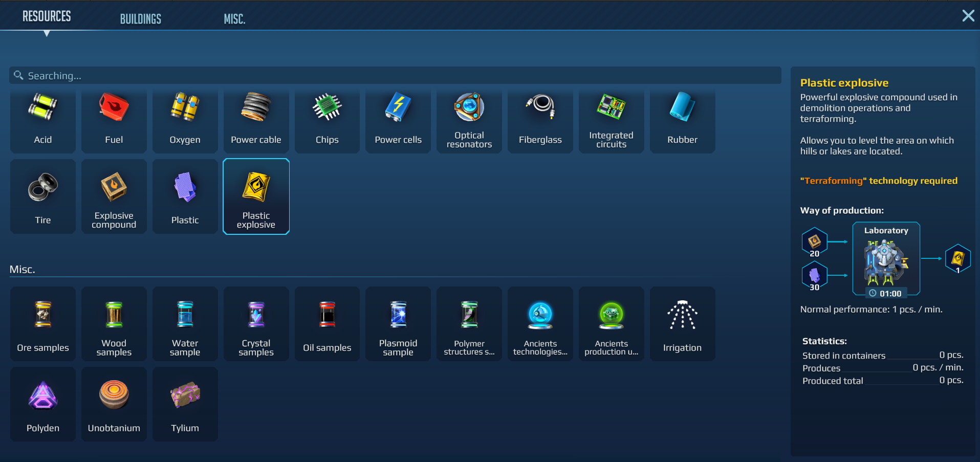
Task: Select the Fuel resource tile
Action: pyautogui.click(x=114, y=121)
